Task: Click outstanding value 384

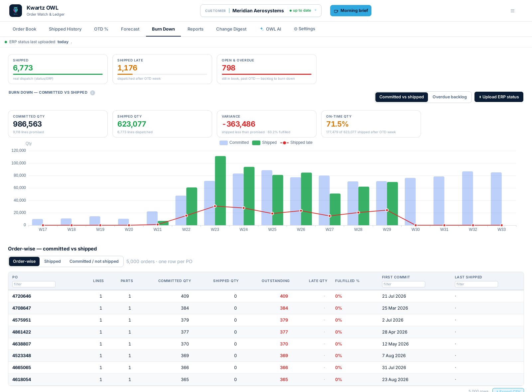Action: (284, 308)
